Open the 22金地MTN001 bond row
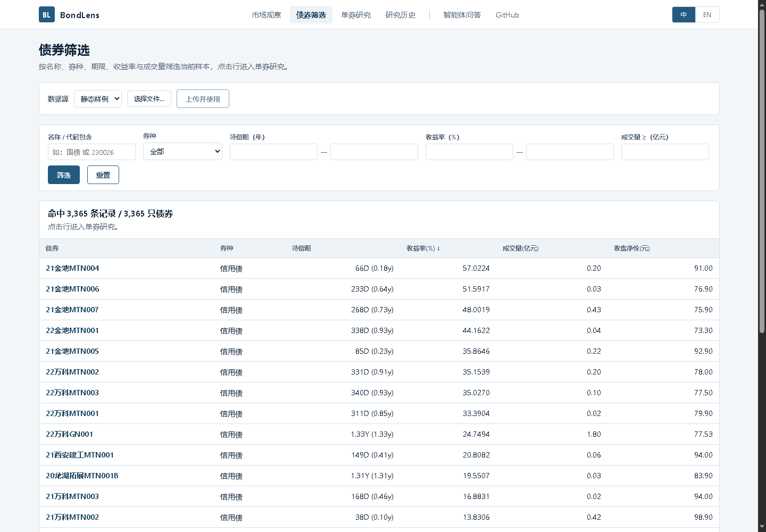The width and height of the screenshot is (766, 532). pyautogui.click(x=379, y=330)
